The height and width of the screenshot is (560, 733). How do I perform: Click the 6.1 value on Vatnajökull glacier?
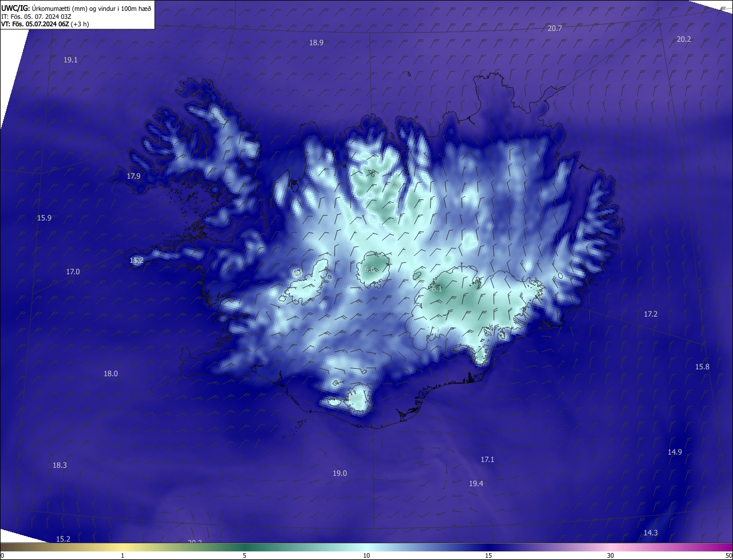[x=436, y=289]
